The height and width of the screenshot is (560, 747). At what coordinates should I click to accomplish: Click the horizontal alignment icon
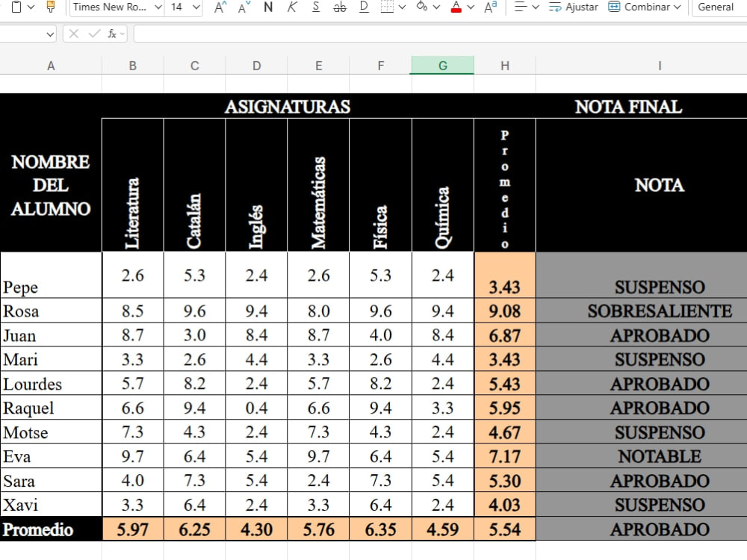tap(521, 7)
